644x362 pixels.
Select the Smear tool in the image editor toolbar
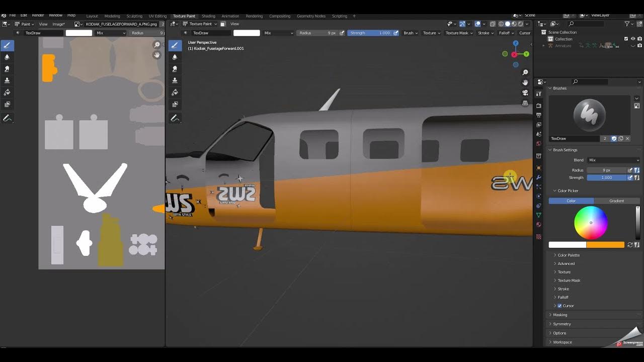tap(7, 69)
